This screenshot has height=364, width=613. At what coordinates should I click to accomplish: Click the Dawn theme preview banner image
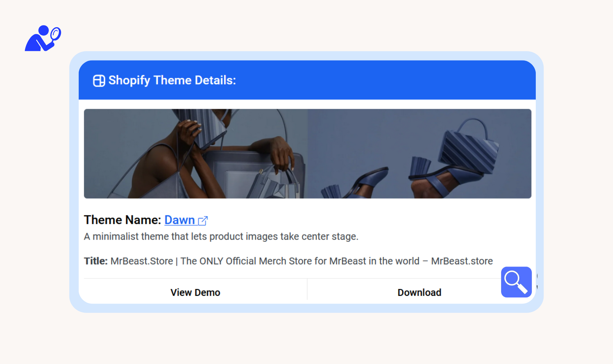pyautogui.click(x=308, y=154)
